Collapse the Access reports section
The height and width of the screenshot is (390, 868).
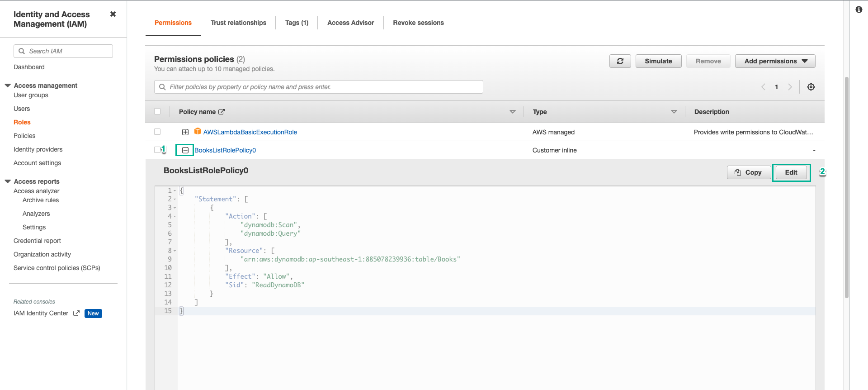pos(8,181)
